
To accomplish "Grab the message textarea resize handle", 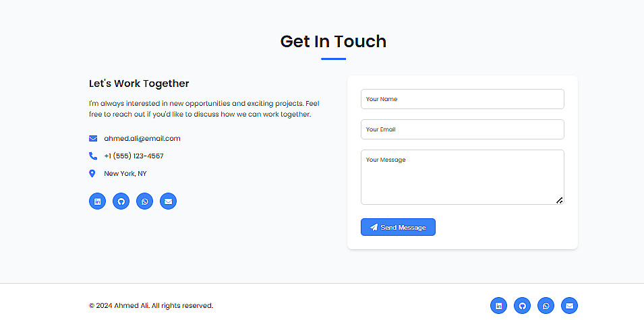I will point(560,200).
